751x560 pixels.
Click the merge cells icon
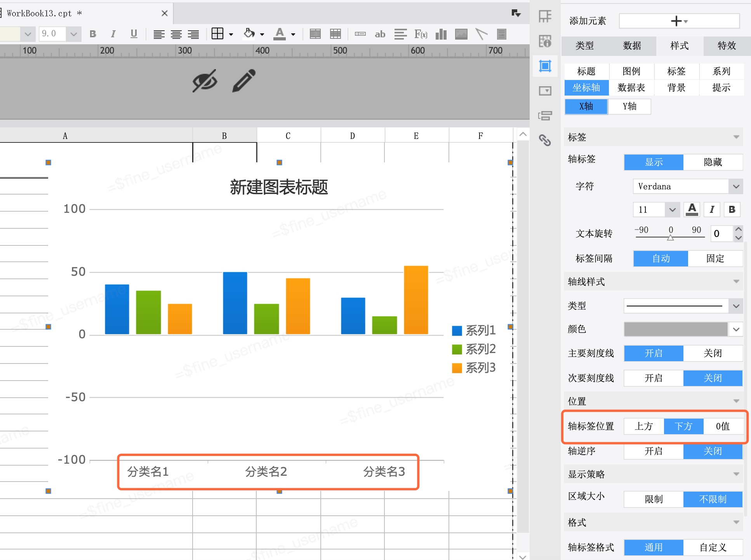tap(315, 34)
